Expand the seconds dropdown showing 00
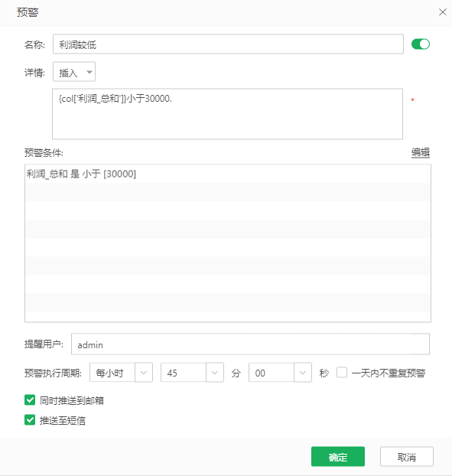The height and width of the screenshot is (476, 452). click(303, 373)
